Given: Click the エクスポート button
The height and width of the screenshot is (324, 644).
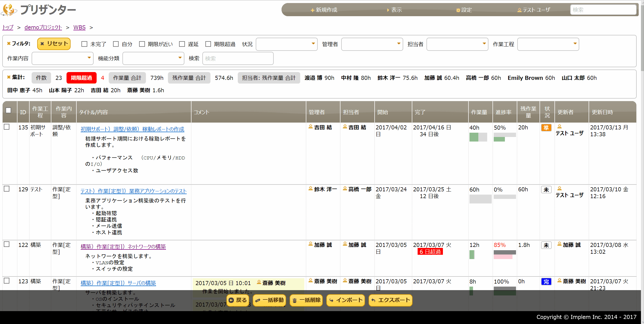Looking at the screenshot, I should pos(391,300).
